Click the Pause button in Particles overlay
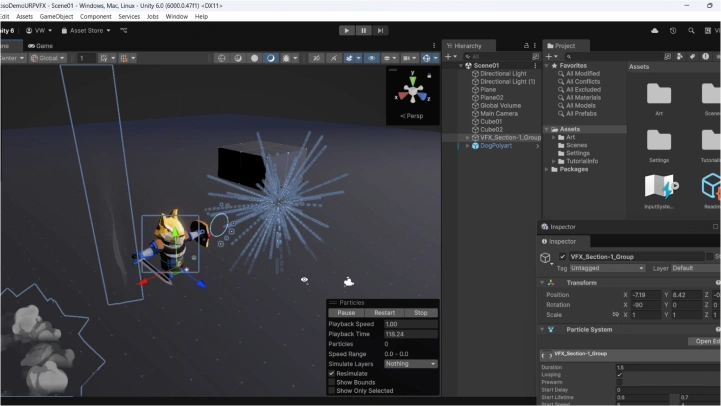Image resolution: width=721 pixels, height=406 pixels. 346,313
